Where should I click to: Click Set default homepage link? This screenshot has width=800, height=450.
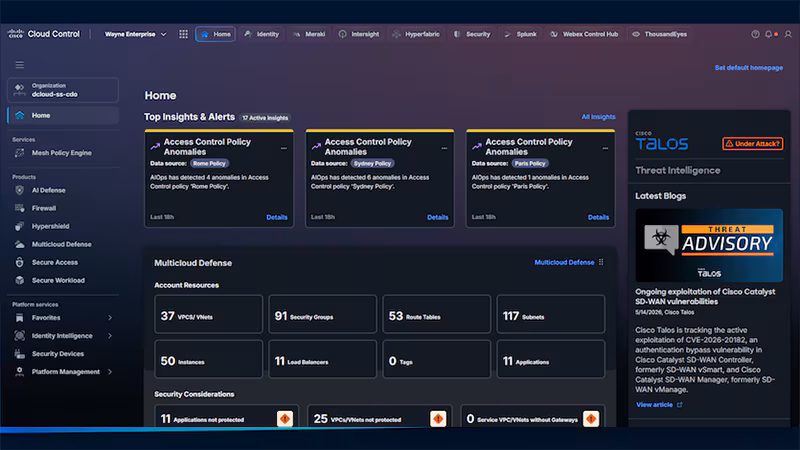pos(748,68)
